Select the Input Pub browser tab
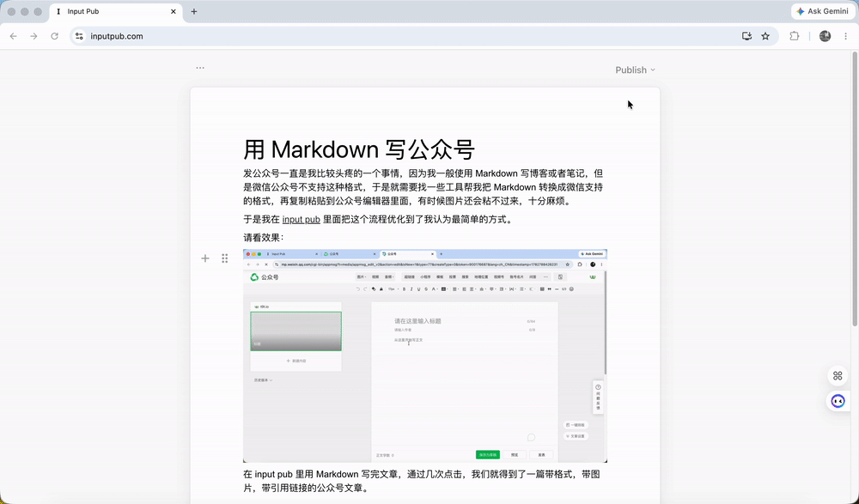The width and height of the screenshot is (859, 504). 116,11
